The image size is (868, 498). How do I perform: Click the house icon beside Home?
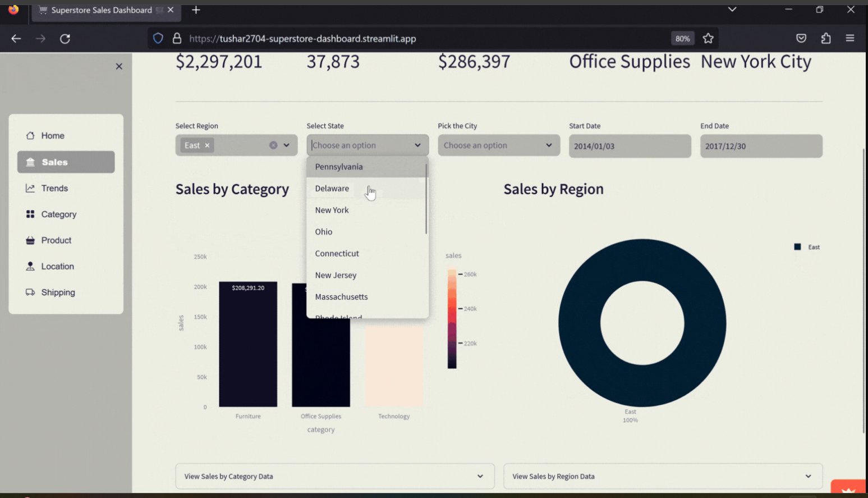pyautogui.click(x=30, y=135)
